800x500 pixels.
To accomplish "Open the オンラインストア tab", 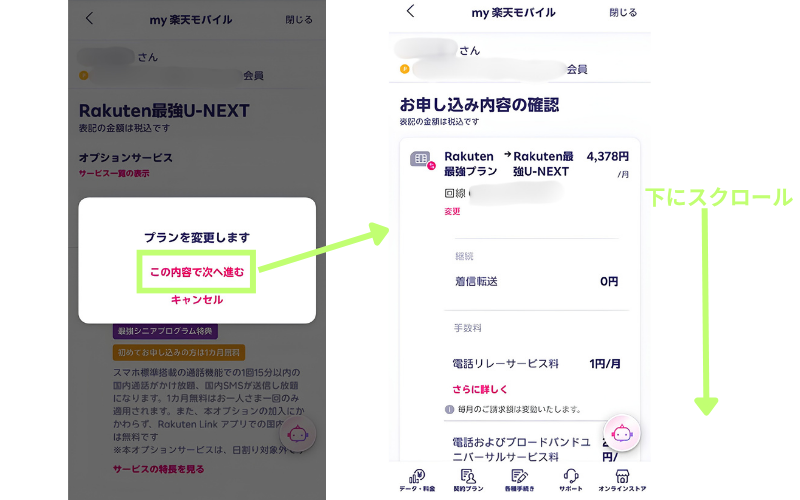I will (x=622, y=481).
